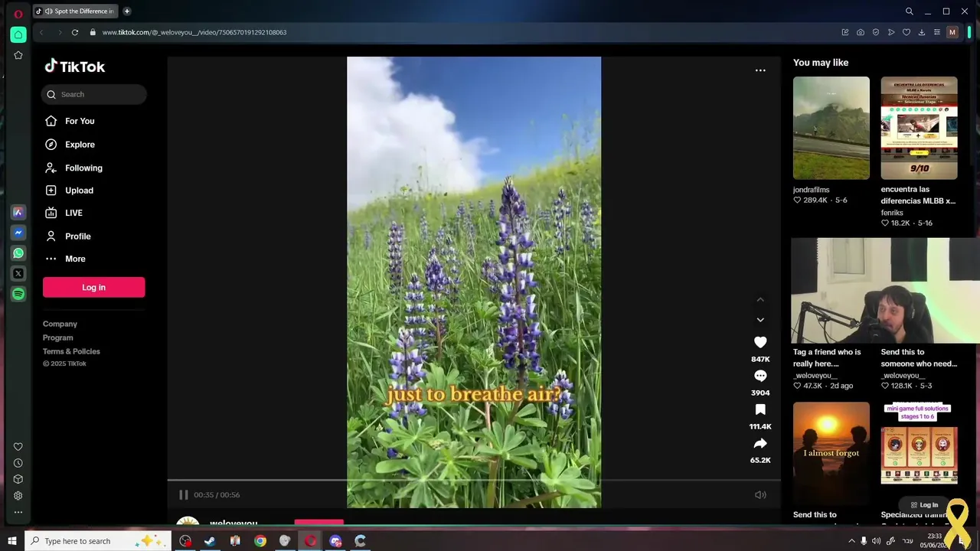The height and width of the screenshot is (551, 980).
Task: Open 'Tag a friend who is really here' video
Action: (x=827, y=357)
